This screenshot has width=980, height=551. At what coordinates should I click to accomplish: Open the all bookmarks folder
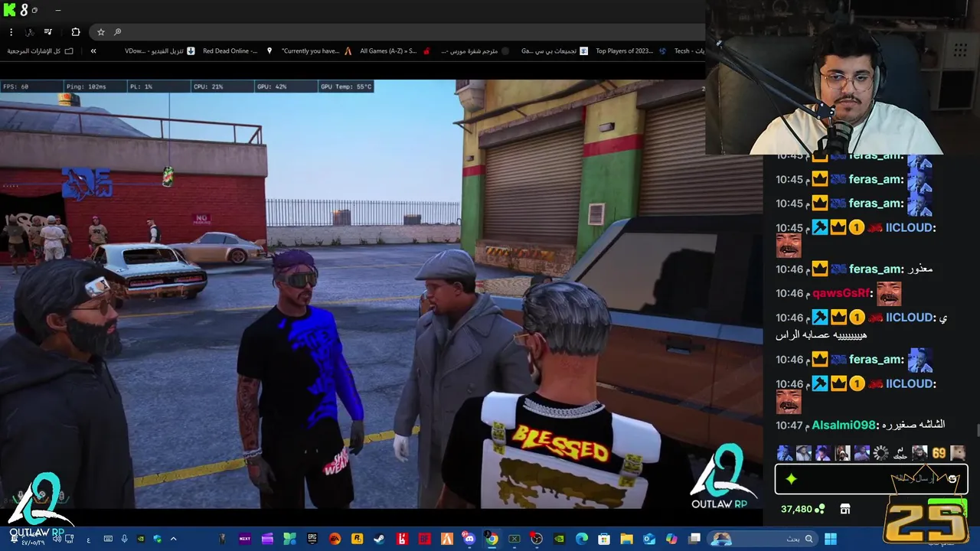coord(41,51)
